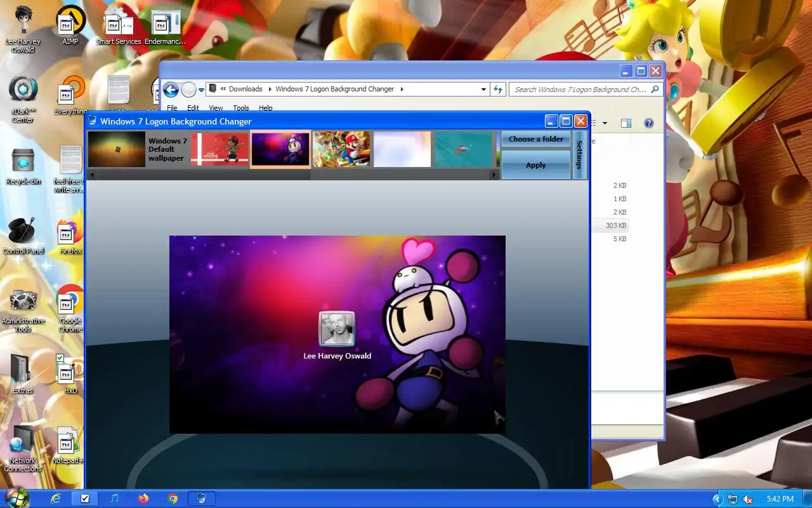Show hidden tray icons arrow

click(x=717, y=499)
